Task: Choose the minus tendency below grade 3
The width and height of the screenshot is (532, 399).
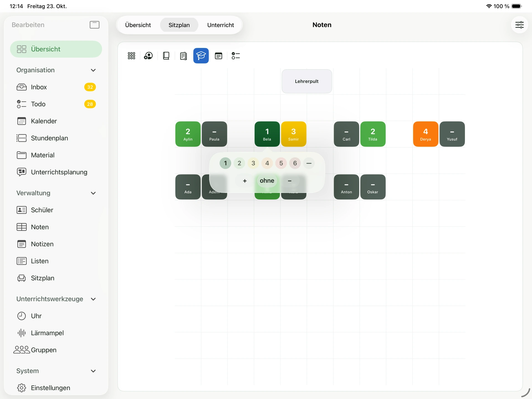Action: [x=290, y=181]
